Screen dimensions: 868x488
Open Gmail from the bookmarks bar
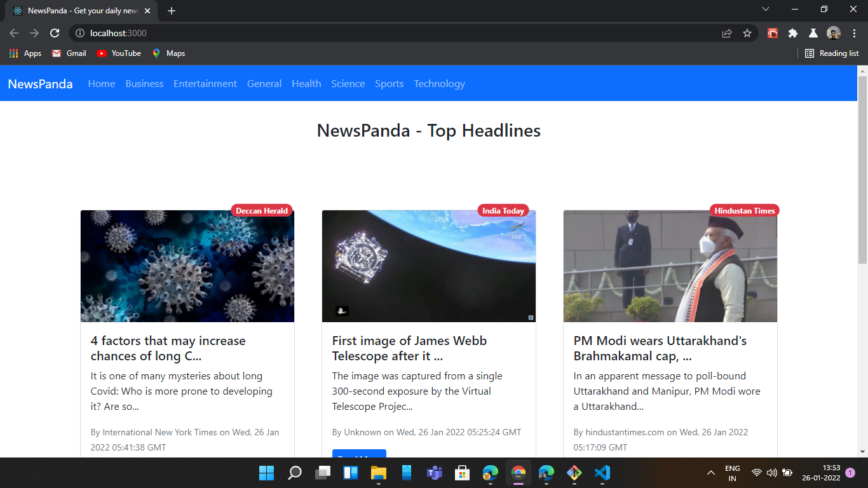pyautogui.click(x=68, y=53)
